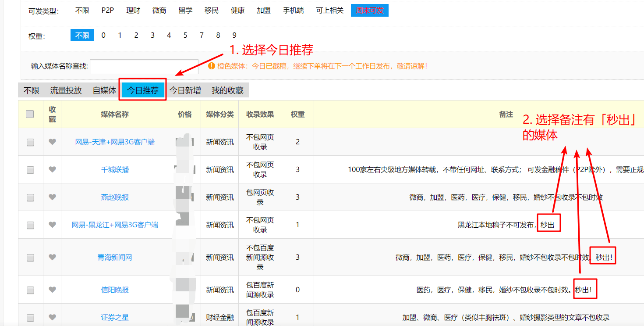Select the 自媒体 tab
Screen dimensions: 644x326
coord(104,90)
